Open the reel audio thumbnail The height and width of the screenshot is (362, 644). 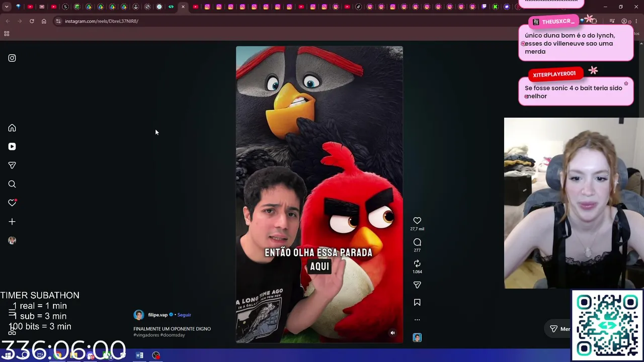click(x=417, y=337)
